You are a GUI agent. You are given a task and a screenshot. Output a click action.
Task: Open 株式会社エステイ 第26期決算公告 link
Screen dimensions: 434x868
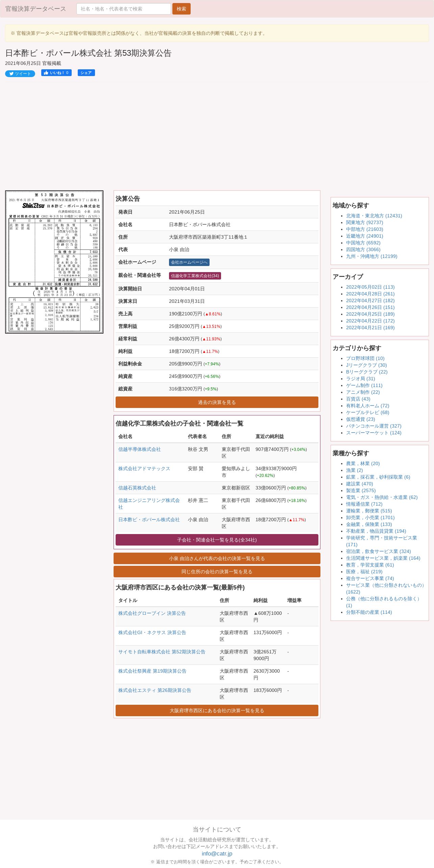point(155,690)
